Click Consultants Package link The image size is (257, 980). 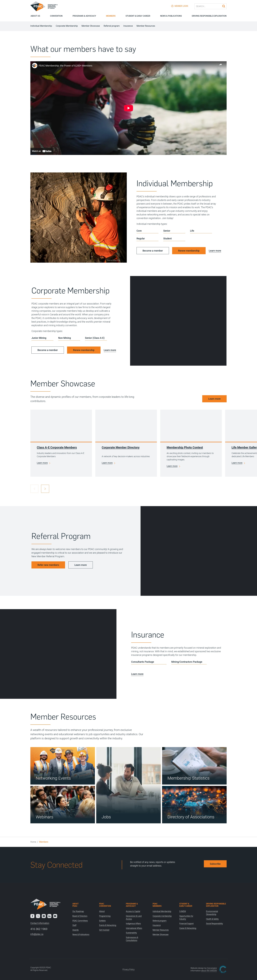pos(149,662)
